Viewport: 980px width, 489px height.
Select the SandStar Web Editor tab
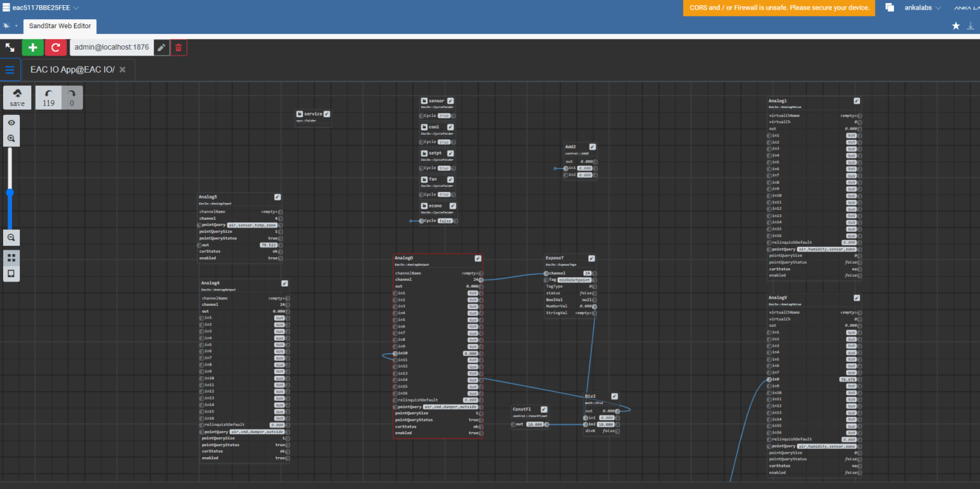point(60,26)
